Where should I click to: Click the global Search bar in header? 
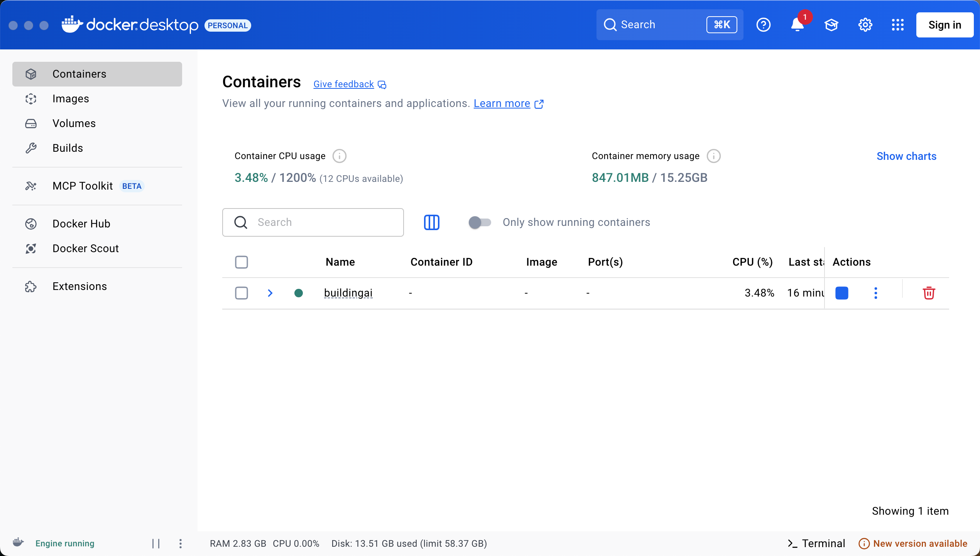click(x=670, y=25)
